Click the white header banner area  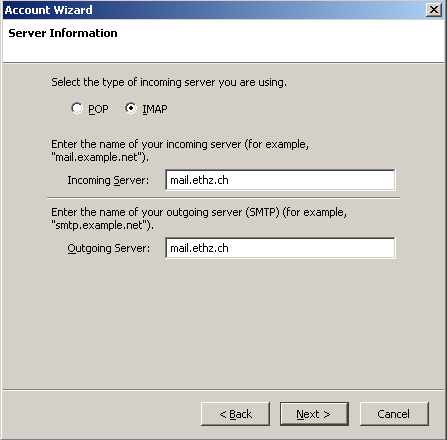223,40
